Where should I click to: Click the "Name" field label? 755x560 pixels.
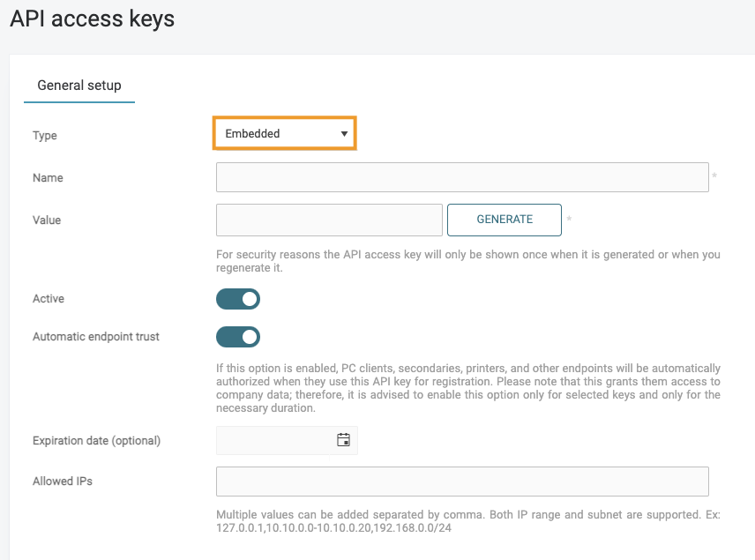(48, 178)
